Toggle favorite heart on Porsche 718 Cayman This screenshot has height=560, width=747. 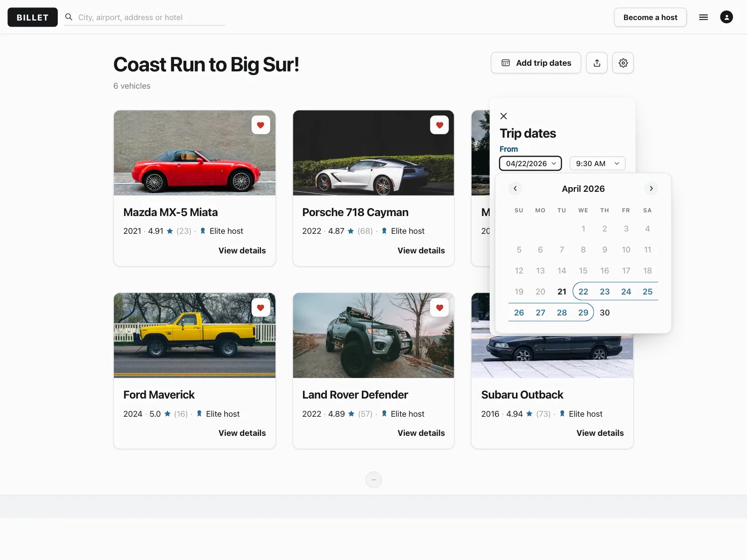(x=439, y=125)
